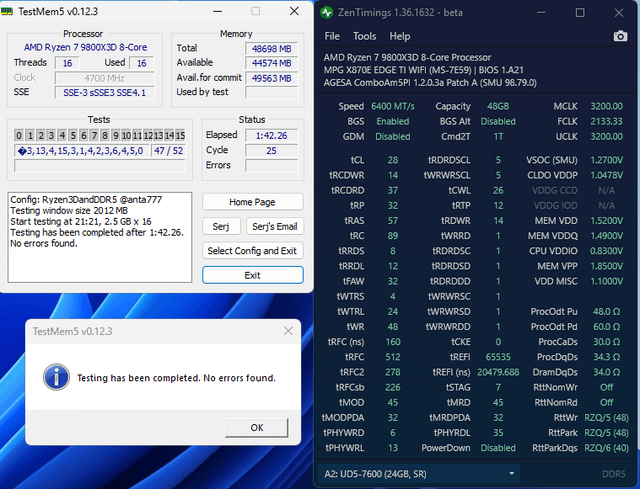Click the BGS Enabled value
This screenshot has height=489, width=640.
393,121
